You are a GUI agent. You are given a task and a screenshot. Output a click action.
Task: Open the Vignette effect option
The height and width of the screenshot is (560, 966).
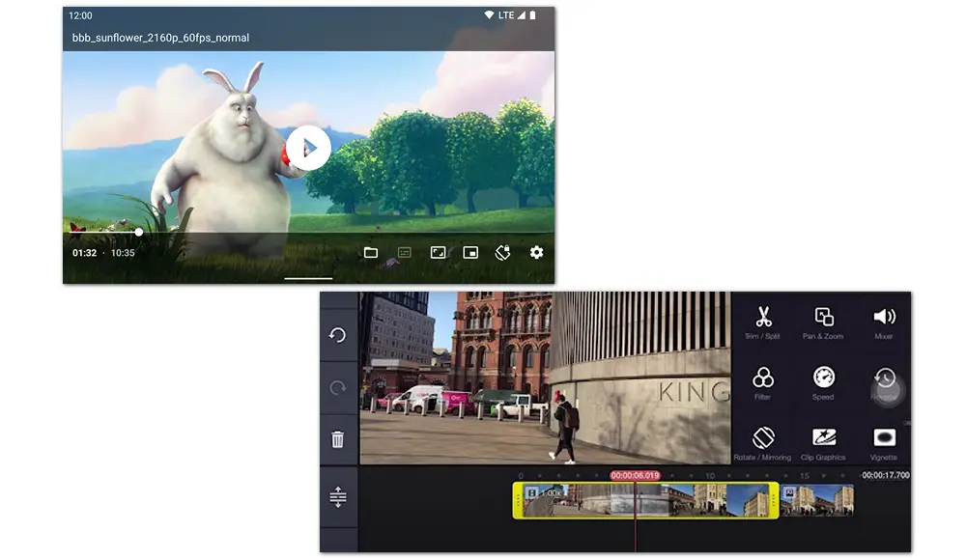click(x=884, y=443)
